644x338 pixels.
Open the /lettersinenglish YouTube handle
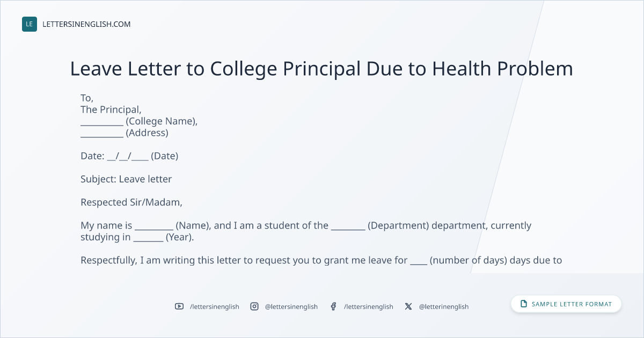pyautogui.click(x=215, y=306)
